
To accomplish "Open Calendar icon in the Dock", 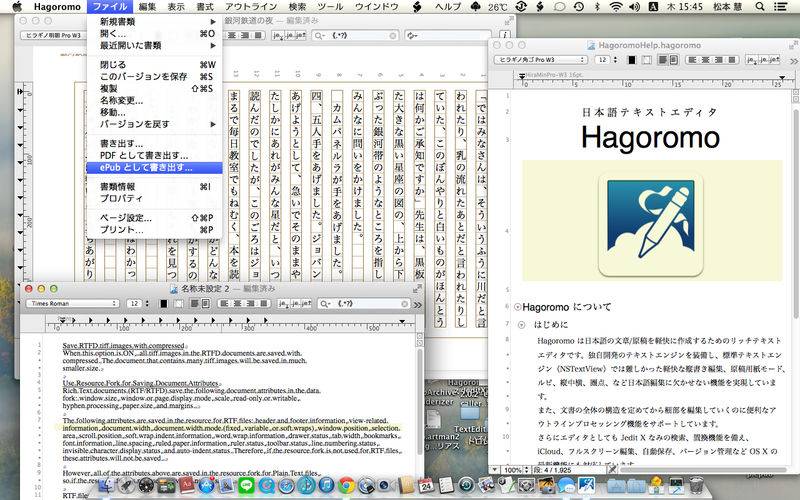I will pos(426,485).
